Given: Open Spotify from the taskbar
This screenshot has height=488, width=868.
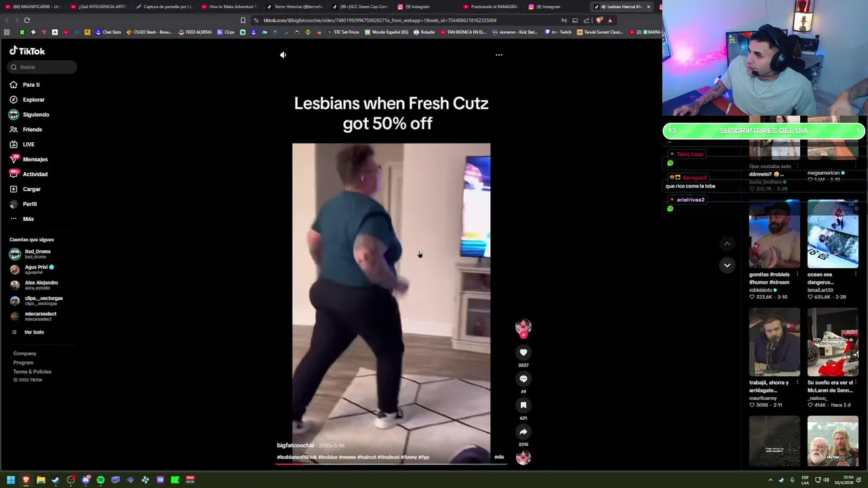Looking at the screenshot, I should (x=100, y=480).
